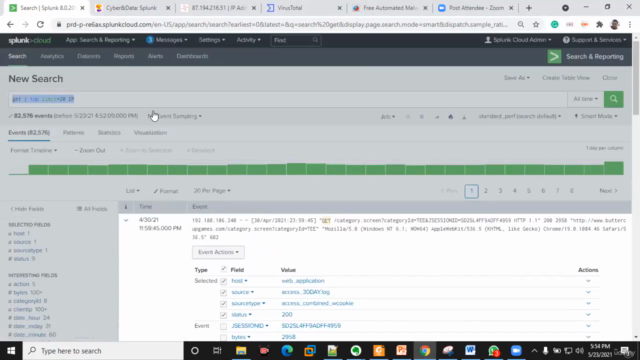640x360 pixels.
Task: Toggle the select-all fields checkbox in header
Action: click(x=223, y=269)
